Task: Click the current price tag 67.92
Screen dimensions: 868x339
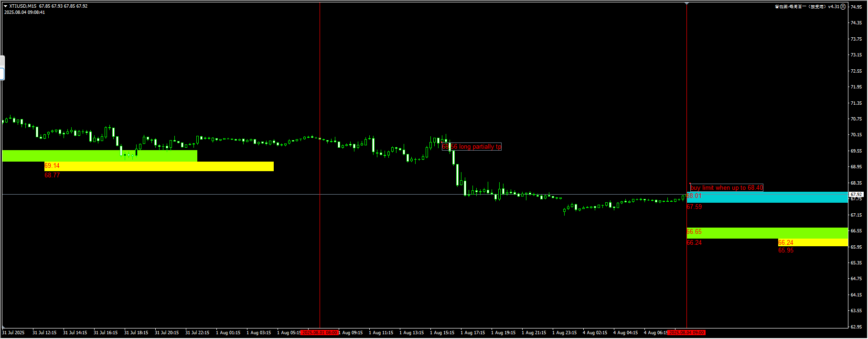Action: (856, 195)
